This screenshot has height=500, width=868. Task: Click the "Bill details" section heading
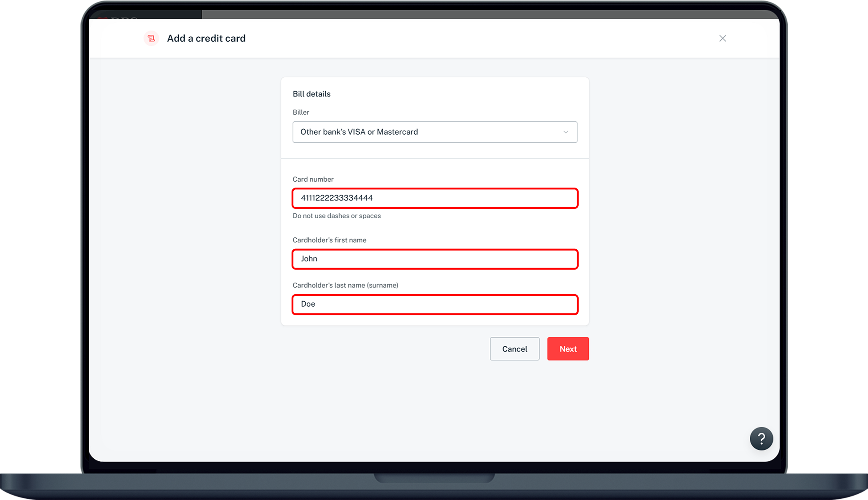click(x=311, y=94)
